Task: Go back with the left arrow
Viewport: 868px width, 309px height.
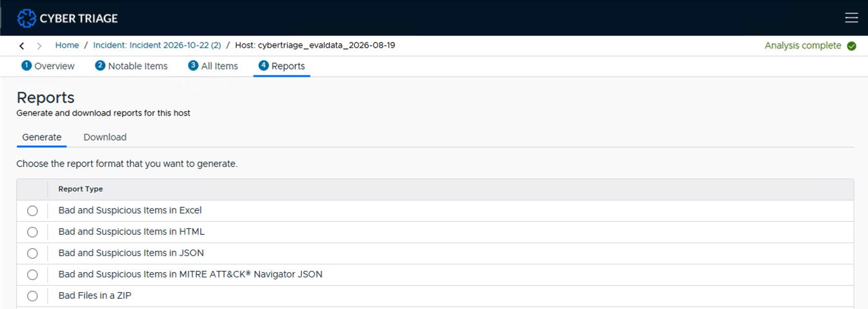Action: click(x=22, y=46)
